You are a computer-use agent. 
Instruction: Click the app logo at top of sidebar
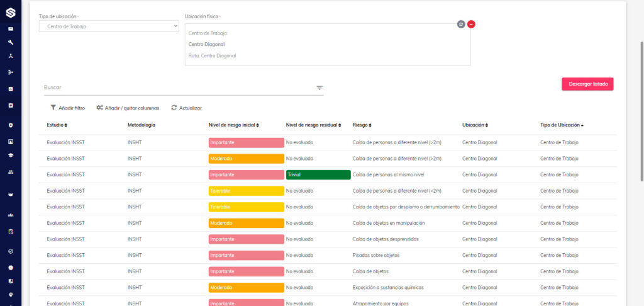[11, 13]
